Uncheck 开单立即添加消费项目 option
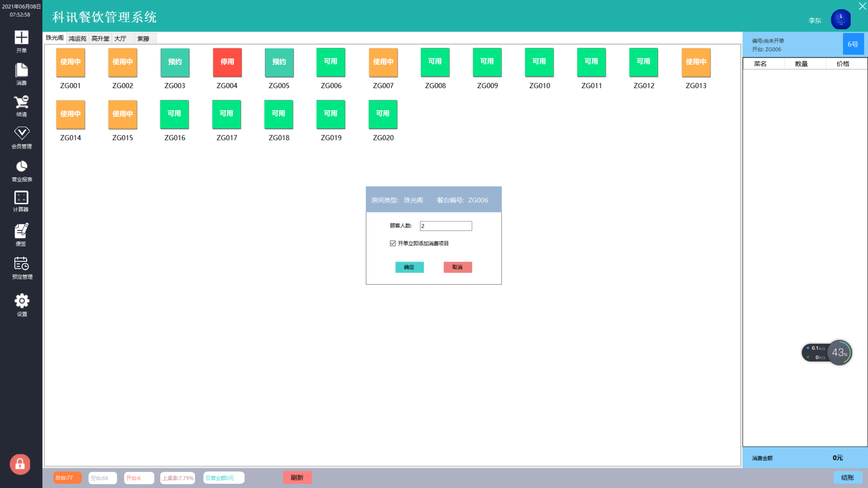Image resolution: width=868 pixels, height=488 pixels. click(392, 243)
